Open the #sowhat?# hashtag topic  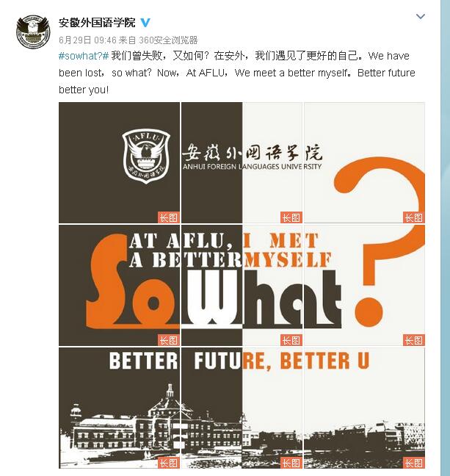(x=84, y=56)
